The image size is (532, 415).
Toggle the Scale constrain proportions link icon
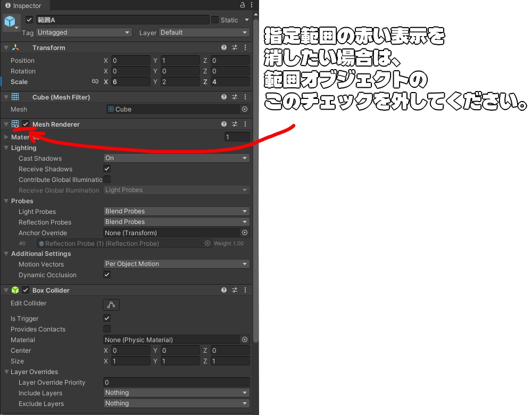[x=95, y=81]
